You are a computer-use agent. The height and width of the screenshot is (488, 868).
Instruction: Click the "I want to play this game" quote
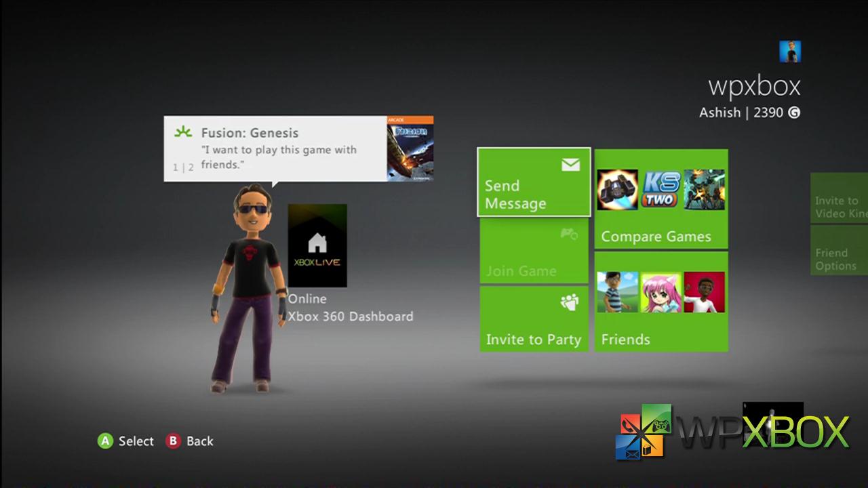click(279, 157)
